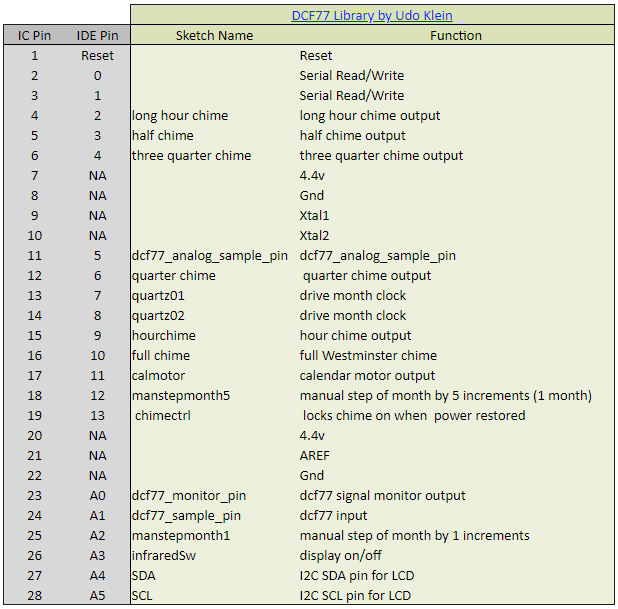Select the "Function" column header
The width and height of the screenshot is (618, 609).
pyautogui.click(x=456, y=35)
